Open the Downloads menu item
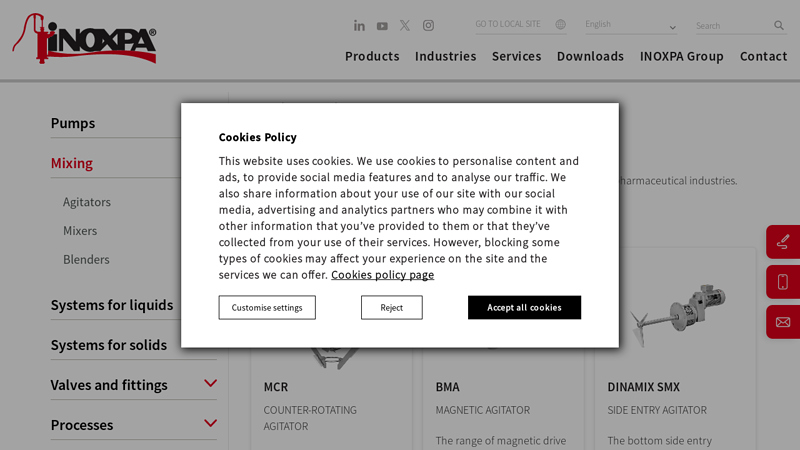 coord(590,56)
